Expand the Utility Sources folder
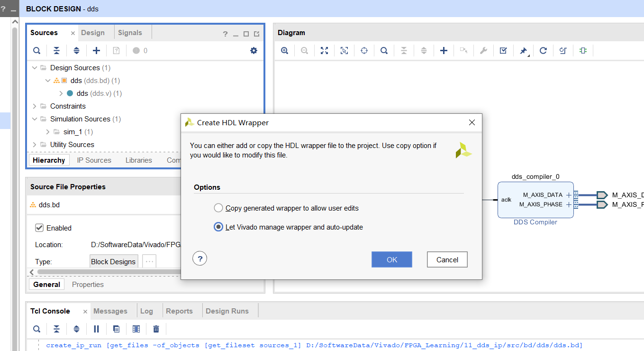Screen dimensions: 644x351 click(x=35, y=145)
